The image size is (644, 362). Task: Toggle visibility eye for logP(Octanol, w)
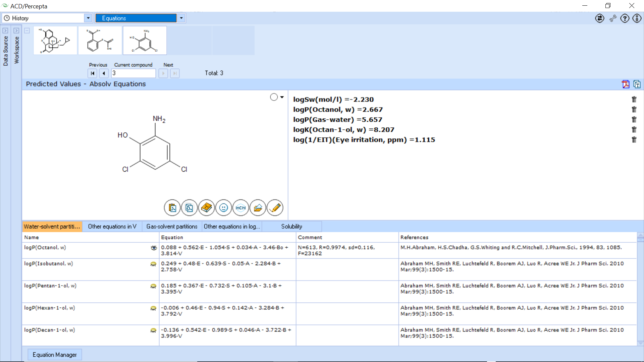click(x=154, y=248)
